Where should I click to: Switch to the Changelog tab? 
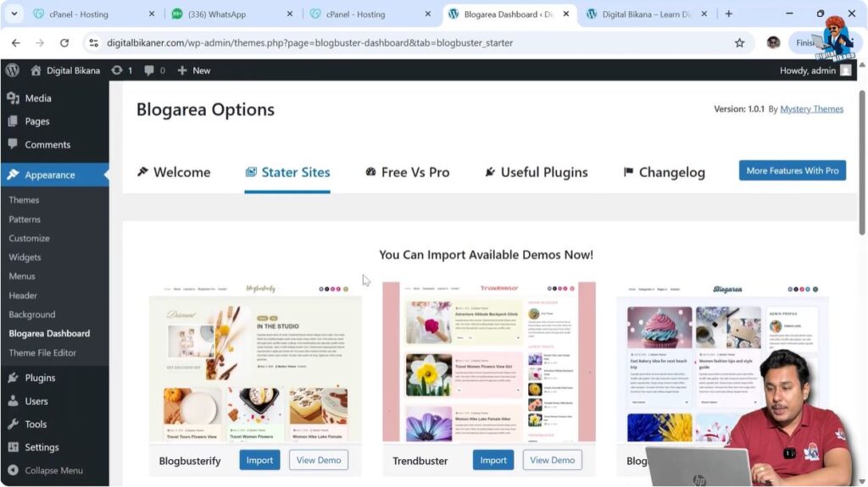665,172
